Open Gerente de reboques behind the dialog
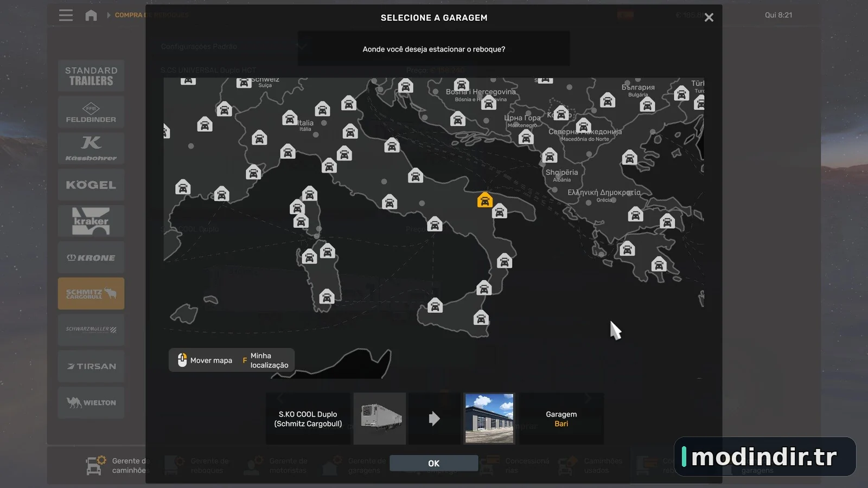Screen dimensions: 868x488 coord(196,465)
